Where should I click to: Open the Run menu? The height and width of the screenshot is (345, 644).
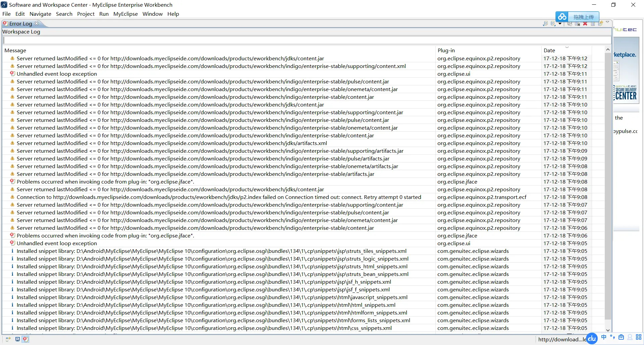point(104,14)
